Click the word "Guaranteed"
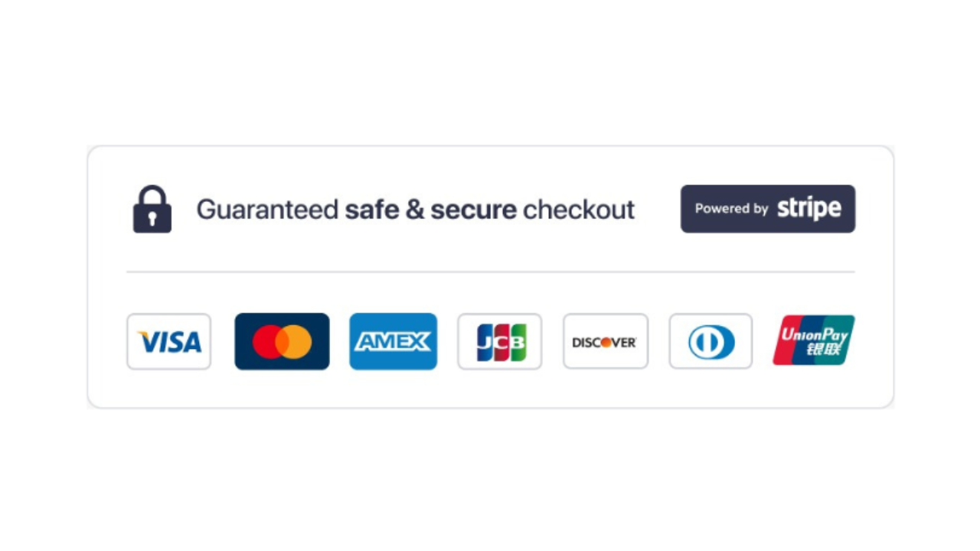The image size is (980, 551). tap(267, 210)
